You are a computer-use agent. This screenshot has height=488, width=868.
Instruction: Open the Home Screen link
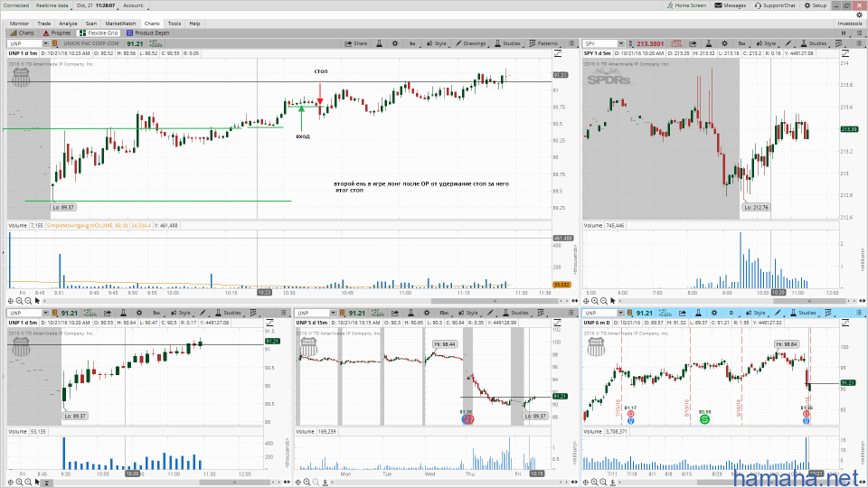pyautogui.click(x=686, y=5)
